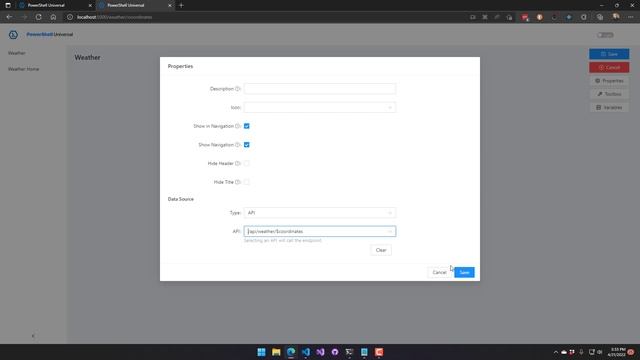Open the Toolbox button
This screenshot has width=640, height=360.
pyautogui.click(x=609, y=94)
